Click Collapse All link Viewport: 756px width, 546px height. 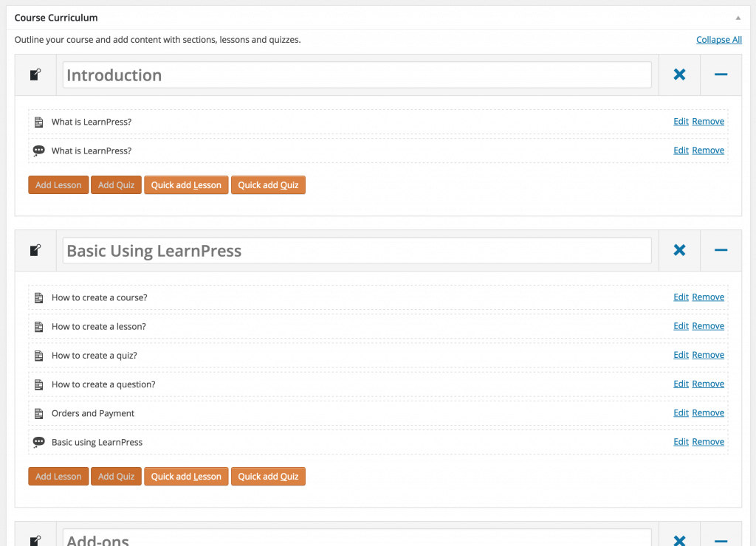coord(719,40)
